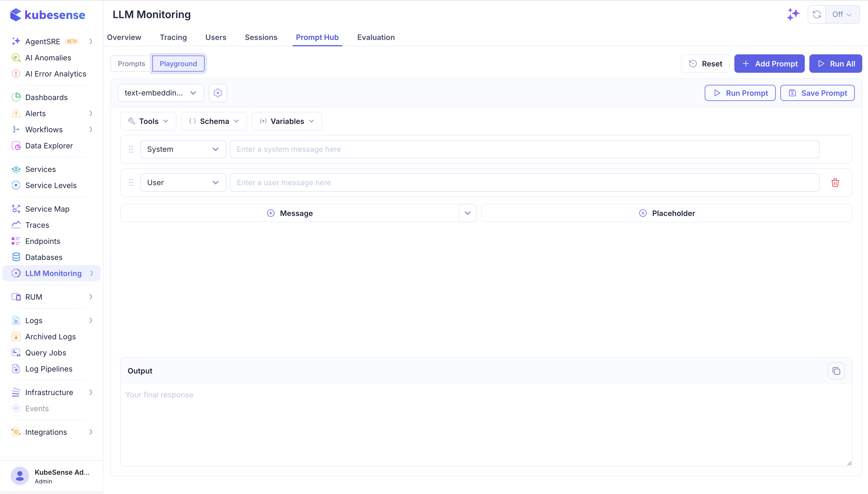
Task: Open Service Map in sidebar
Action: (47, 209)
